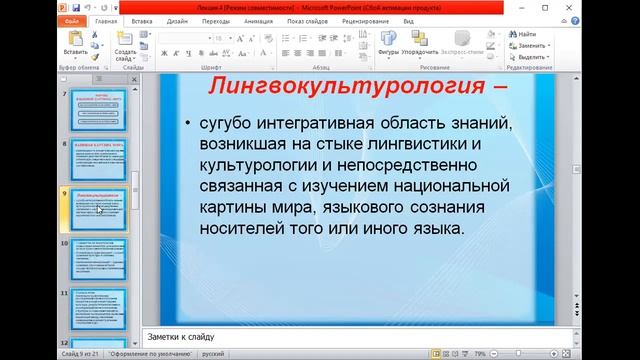Click the 79% zoom level
The height and width of the screenshot is (360, 640).
coord(480,354)
